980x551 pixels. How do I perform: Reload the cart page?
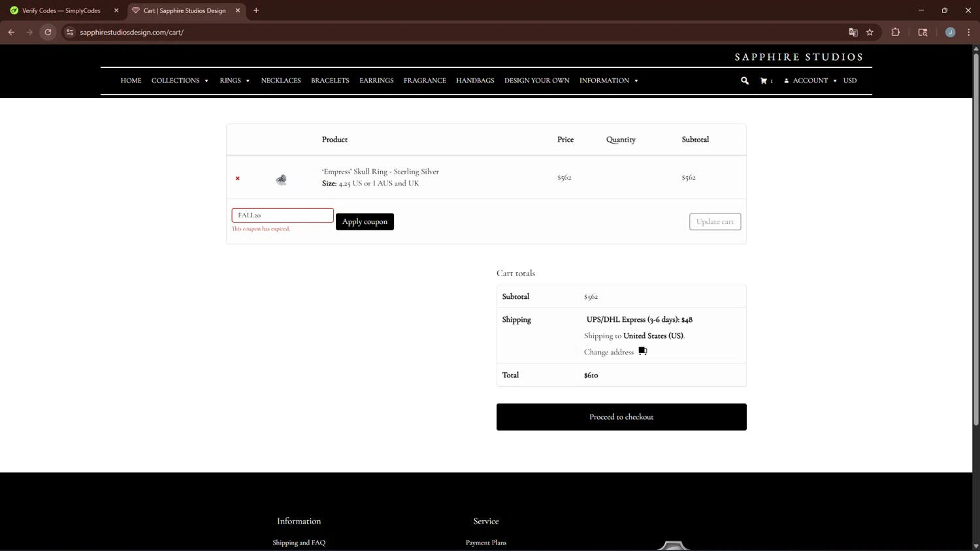click(x=48, y=32)
